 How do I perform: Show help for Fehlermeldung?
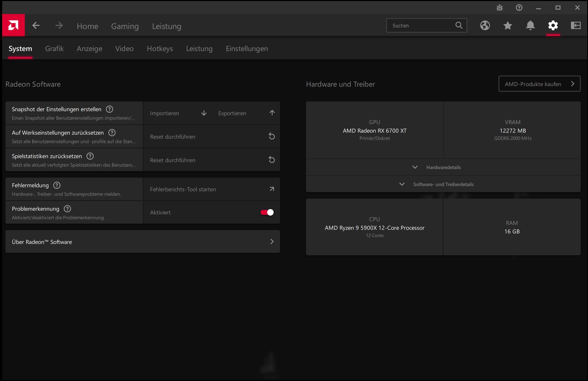(x=57, y=185)
